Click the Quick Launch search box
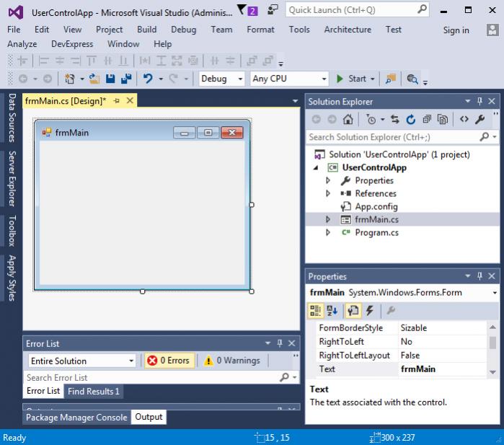The width and height of the screenshot is (504, 445). (357, 10)
